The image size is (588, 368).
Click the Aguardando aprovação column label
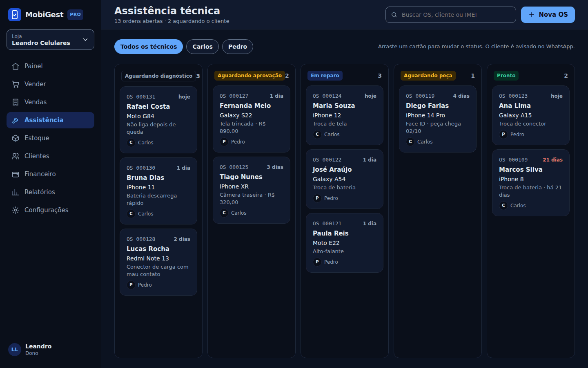[249, 76]
